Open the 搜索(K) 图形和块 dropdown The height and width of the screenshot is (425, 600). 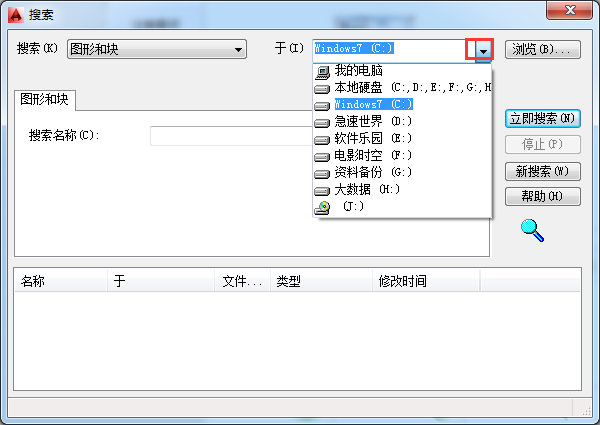[x=157, y=49]
